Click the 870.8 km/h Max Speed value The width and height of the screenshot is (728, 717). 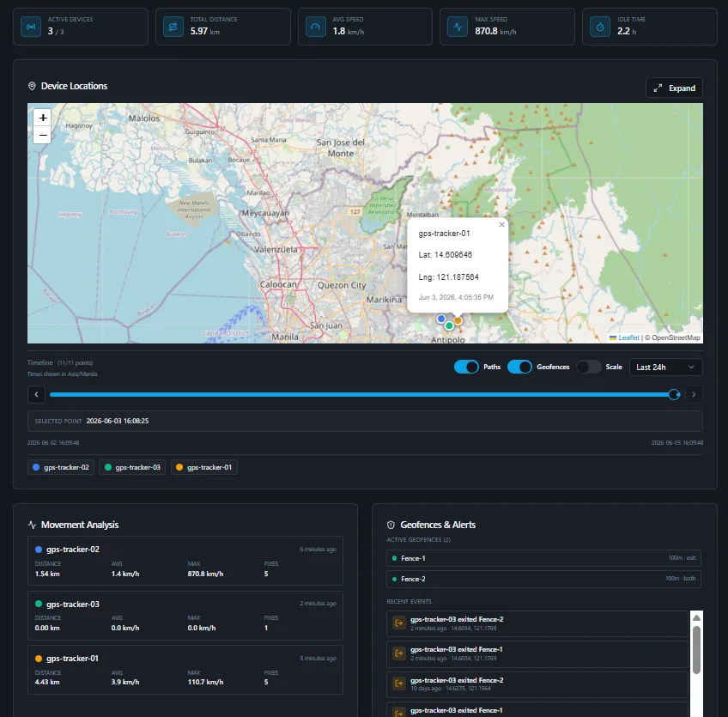coord(495,31)
